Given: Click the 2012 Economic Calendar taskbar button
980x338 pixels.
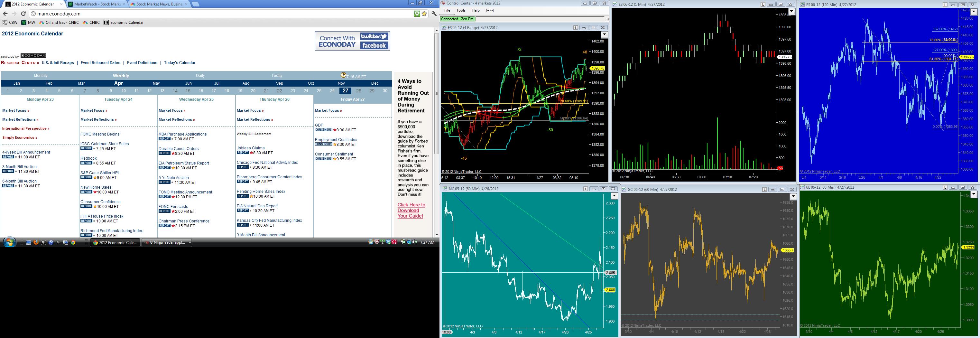Looking at the screenshot, I should click(x=115, y=242).
